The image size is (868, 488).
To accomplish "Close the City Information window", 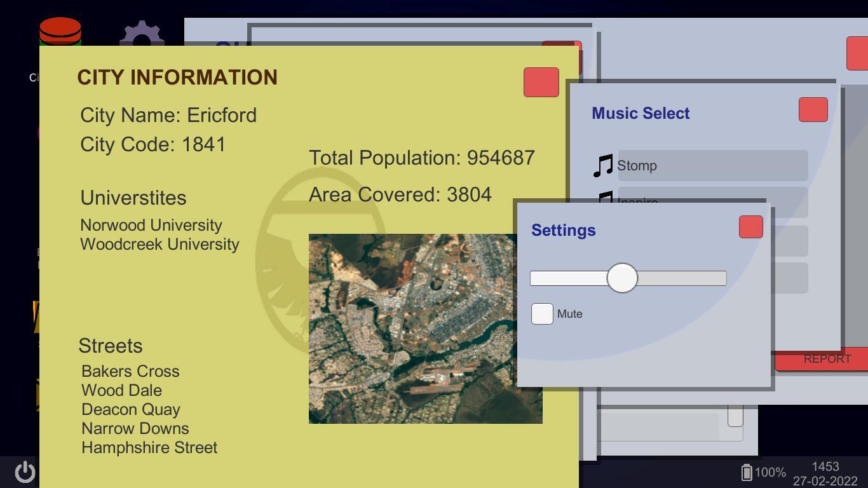I will [x=541, y=83].
